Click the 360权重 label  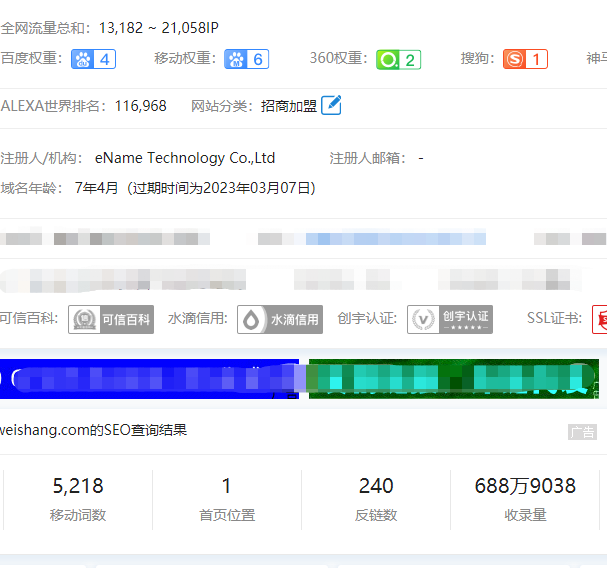338,58
